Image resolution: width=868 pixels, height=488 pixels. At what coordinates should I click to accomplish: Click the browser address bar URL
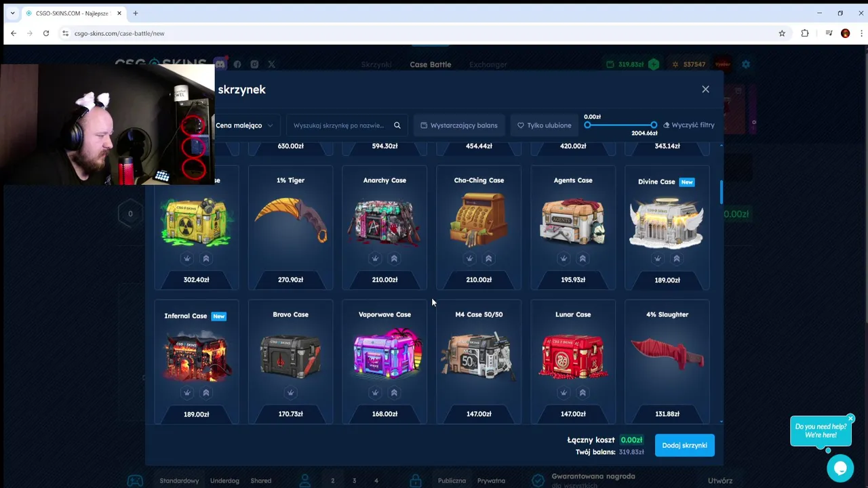click(119, 33)
